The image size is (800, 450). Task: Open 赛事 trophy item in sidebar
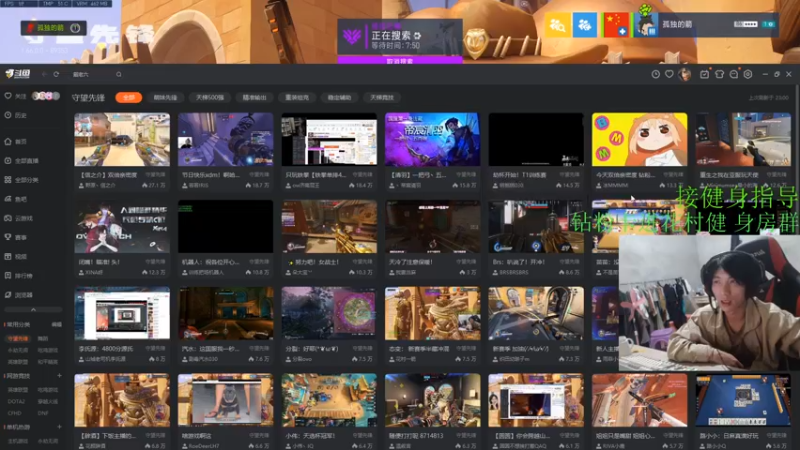pyautogui.click(x=15, y=237)
